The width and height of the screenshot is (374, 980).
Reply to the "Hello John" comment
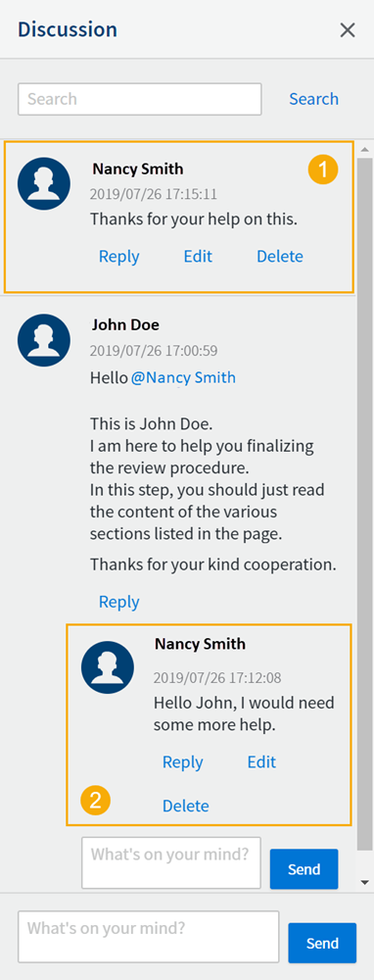pos(183,761)
